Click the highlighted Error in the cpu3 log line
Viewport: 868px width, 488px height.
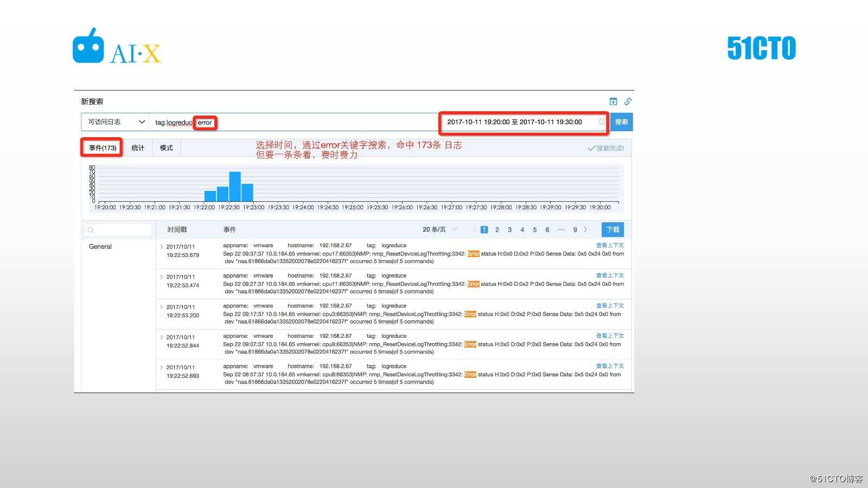[x=470, y=314]
